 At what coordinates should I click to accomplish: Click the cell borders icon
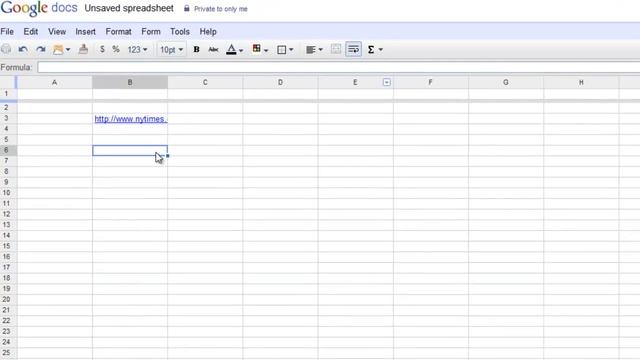281,49
